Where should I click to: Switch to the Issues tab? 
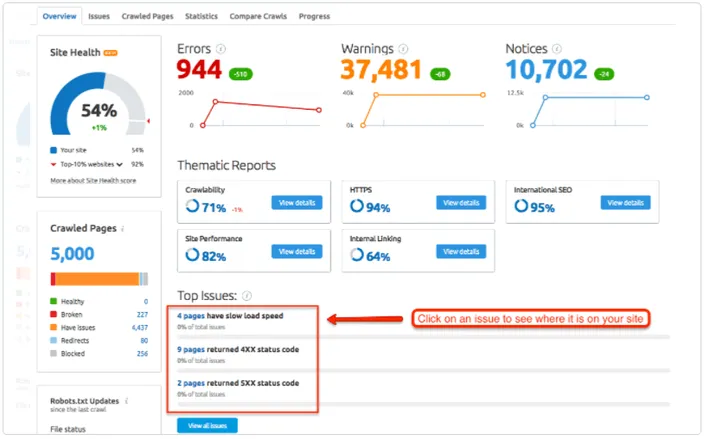[x=99, y=16]
